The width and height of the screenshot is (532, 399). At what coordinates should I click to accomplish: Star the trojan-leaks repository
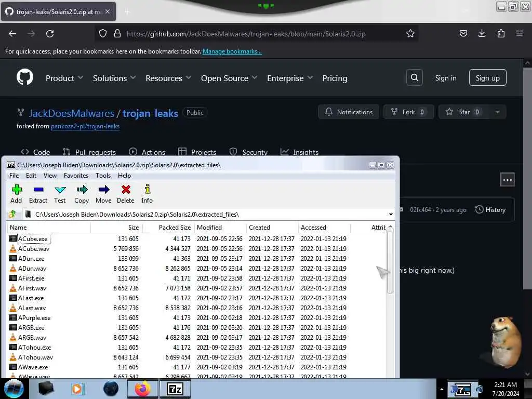pos(464,112)
